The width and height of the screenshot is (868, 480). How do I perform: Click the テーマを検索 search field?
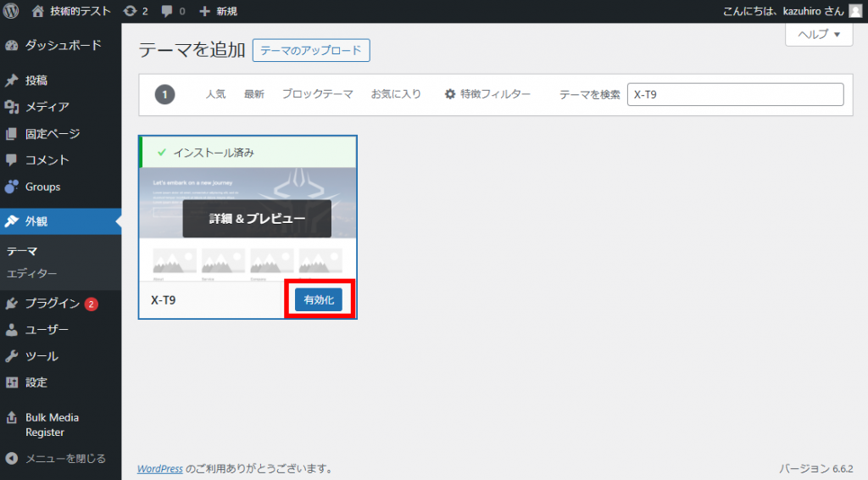[735, 95]
